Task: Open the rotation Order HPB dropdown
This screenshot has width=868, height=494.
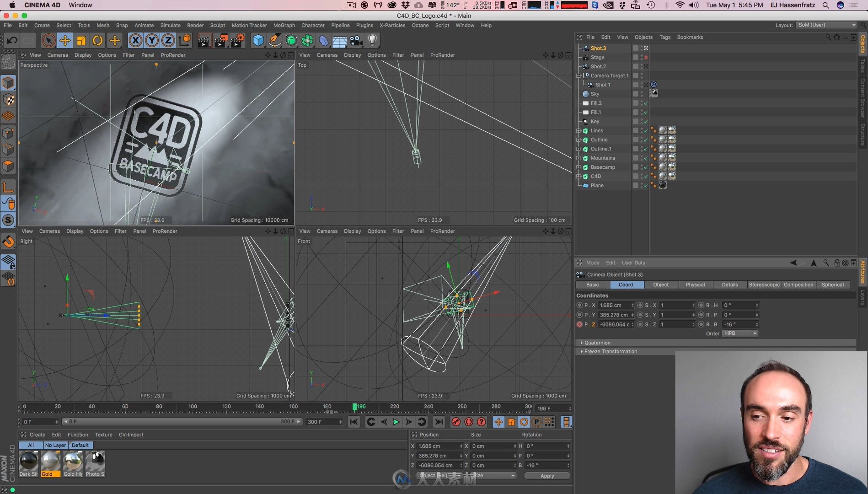Action: (740, 333)
